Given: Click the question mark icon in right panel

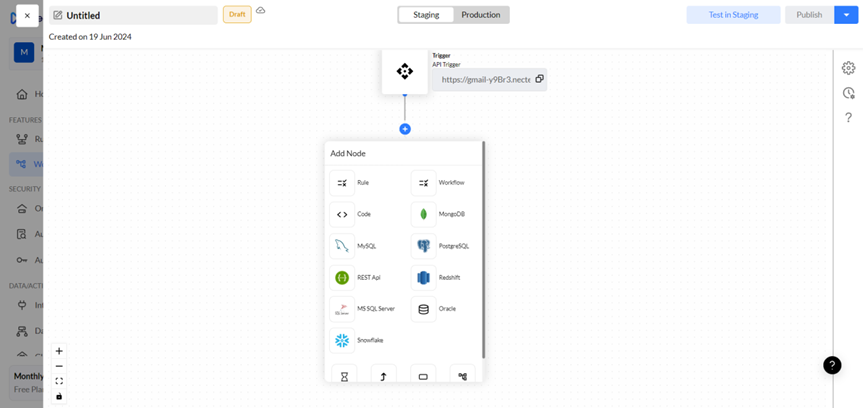Looking at the screenshot, I should (848, 117).
